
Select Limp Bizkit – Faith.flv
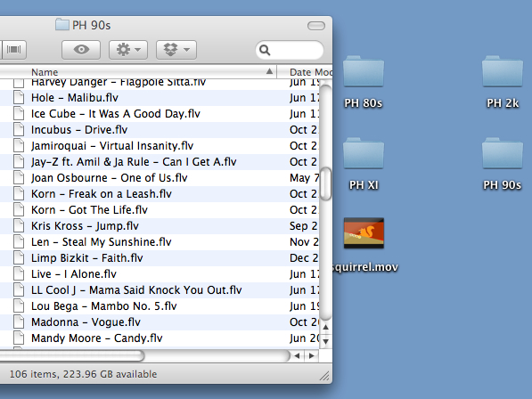(160, 258)
